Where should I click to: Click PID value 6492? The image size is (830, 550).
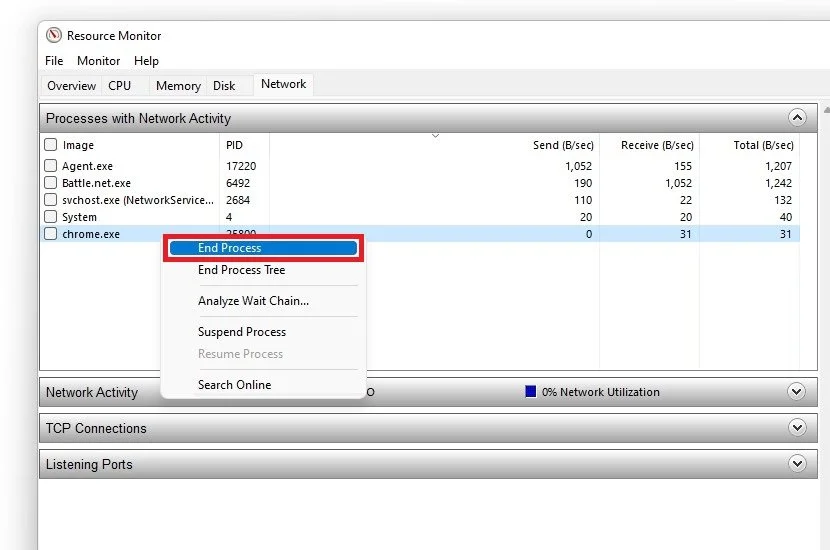[x=238, y=183]
